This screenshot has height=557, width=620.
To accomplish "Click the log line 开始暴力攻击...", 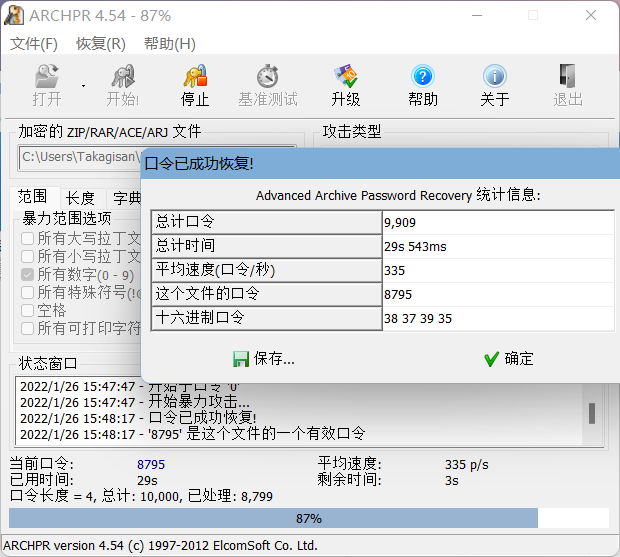I will (135, 402).
